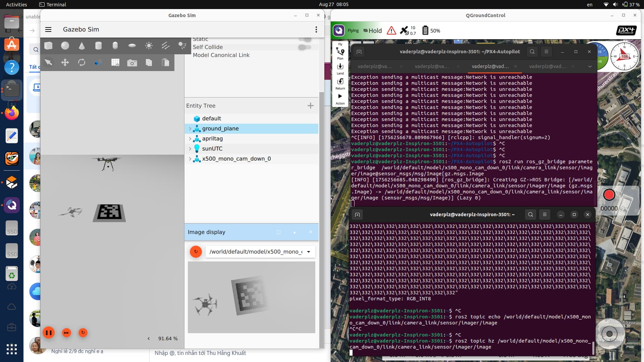Insert a box shape in Gazebo
Viewport: 644px width, 362px height.
48,46
